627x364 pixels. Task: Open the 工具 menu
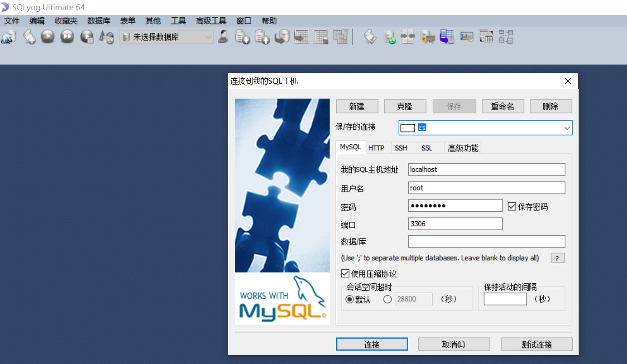pos(178,21)
